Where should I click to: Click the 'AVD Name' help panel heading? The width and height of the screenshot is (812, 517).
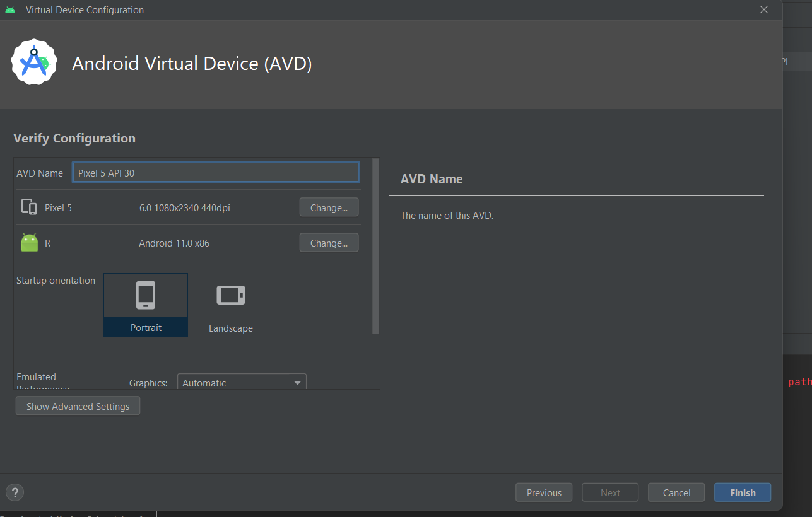432,179
